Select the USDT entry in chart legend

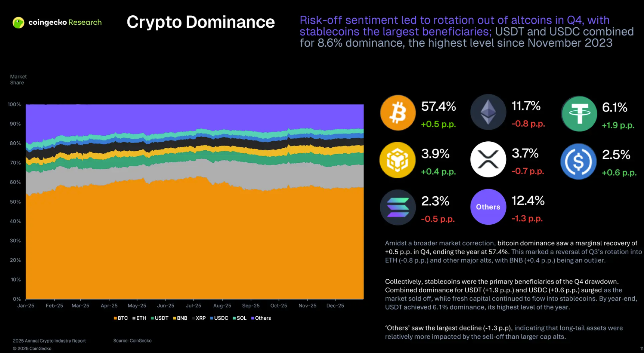click(160, 318)
